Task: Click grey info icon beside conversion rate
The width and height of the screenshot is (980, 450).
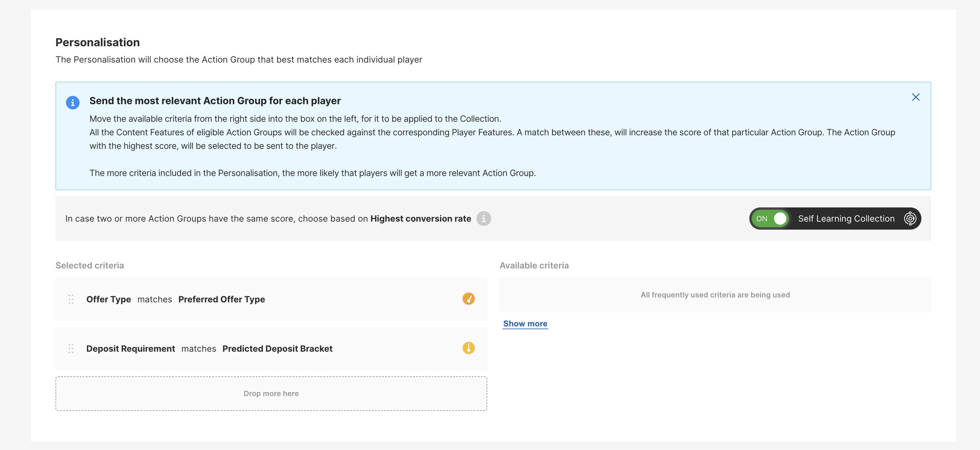Action: click(484, 219)
